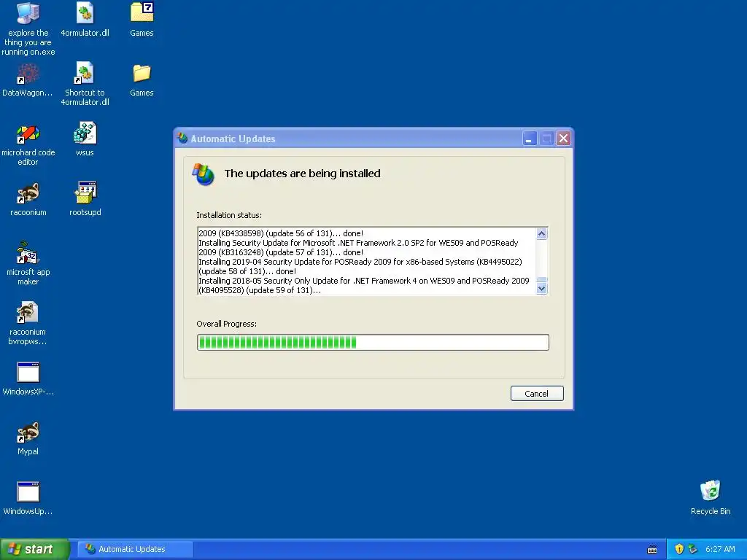Viewport: 747px width, 560px height.
Task: Click the Automatic Updates title bar icon
Action: pyautogui.click(x=182, y=139)
